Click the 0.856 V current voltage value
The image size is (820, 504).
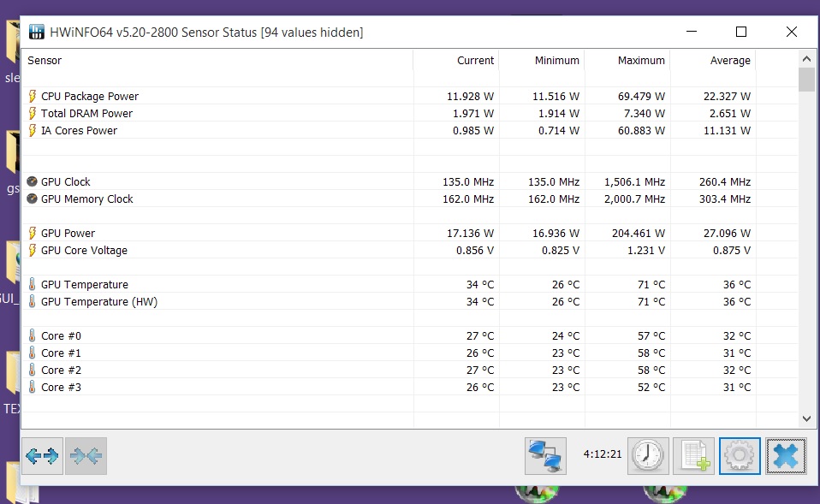tap(475, 251)
